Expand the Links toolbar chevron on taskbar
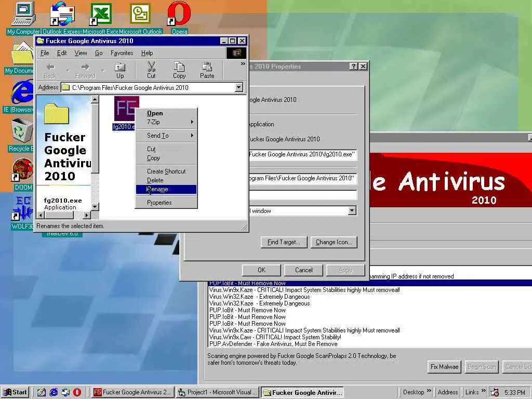This screenshot has width=532, height=399. pos(483,391)
